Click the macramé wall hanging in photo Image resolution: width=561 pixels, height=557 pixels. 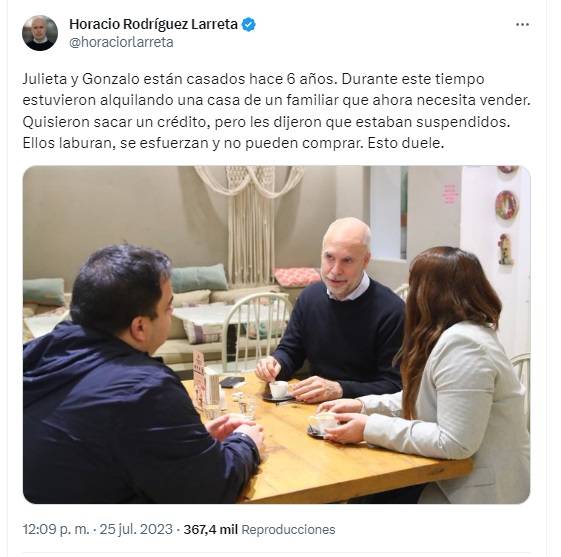pyautogui.click(x=250, y=222)
